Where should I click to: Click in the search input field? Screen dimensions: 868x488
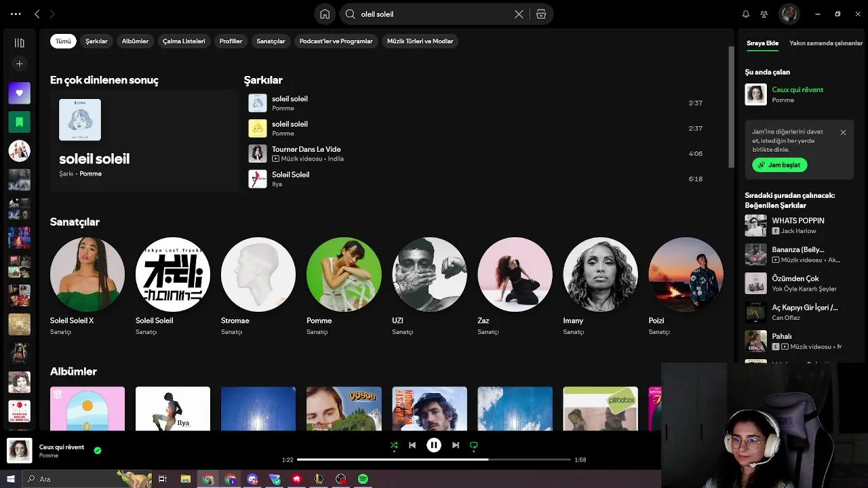434,14
